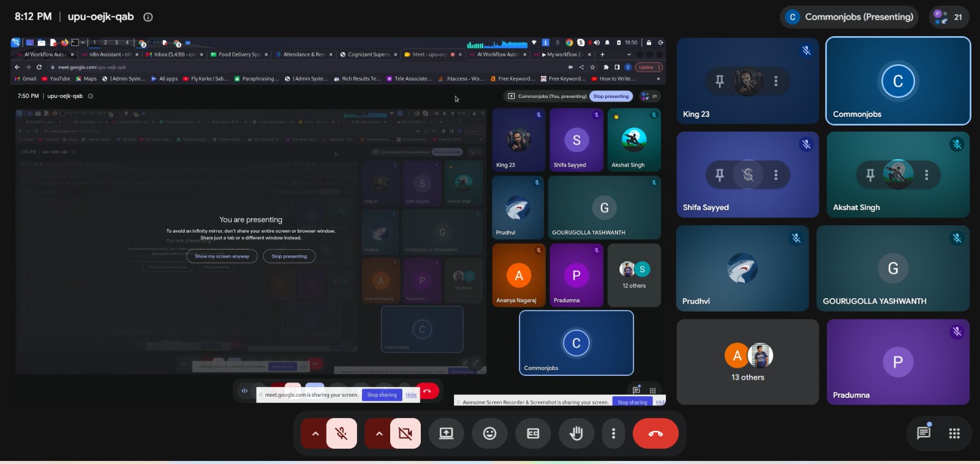Open the participants list showing 21
This screenshot has height=464, width=980.
click(x=949, y=17)
